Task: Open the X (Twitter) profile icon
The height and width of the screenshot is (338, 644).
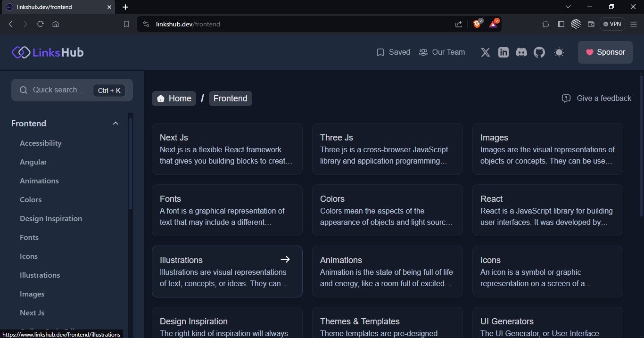Action: pos(486,52)
